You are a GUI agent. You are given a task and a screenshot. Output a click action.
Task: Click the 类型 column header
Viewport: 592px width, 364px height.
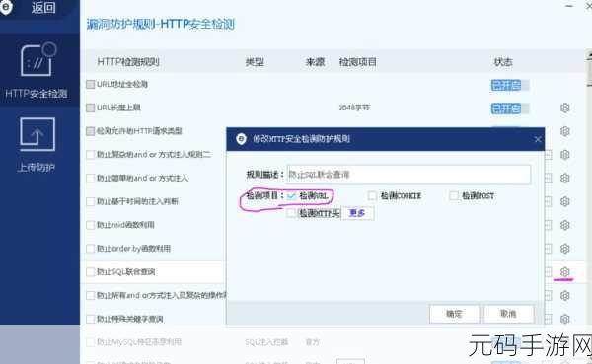pyautogui.click(x=255, y=62)
